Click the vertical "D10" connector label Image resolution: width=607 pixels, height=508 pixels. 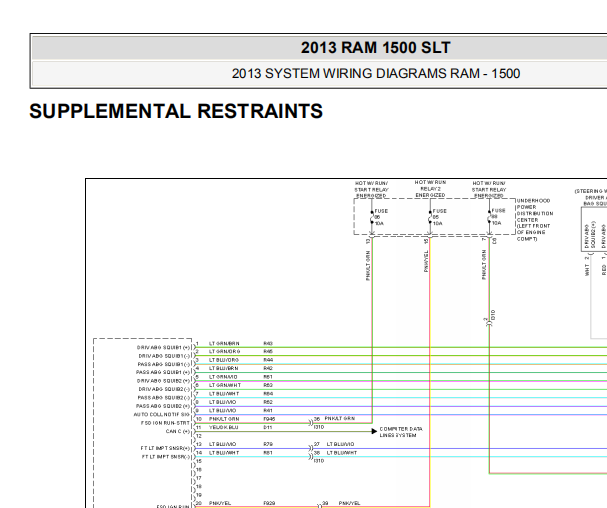[493, 315]
